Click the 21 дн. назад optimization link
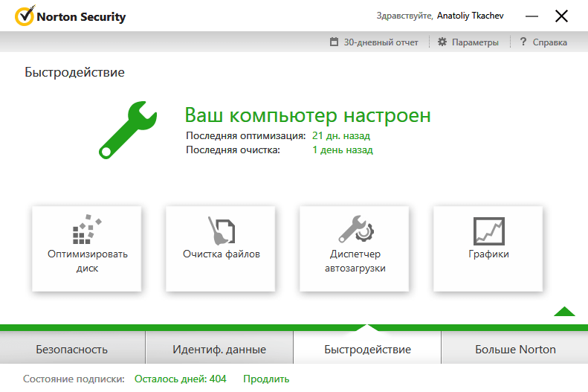This screenshot has height=392, width=588. pyautogui.click(x=340, y=135)
